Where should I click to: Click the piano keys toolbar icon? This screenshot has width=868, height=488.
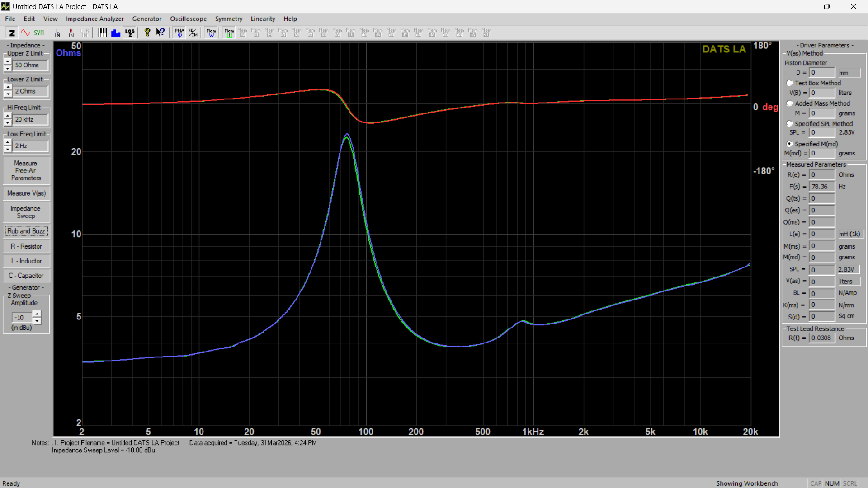click(103, 33)
